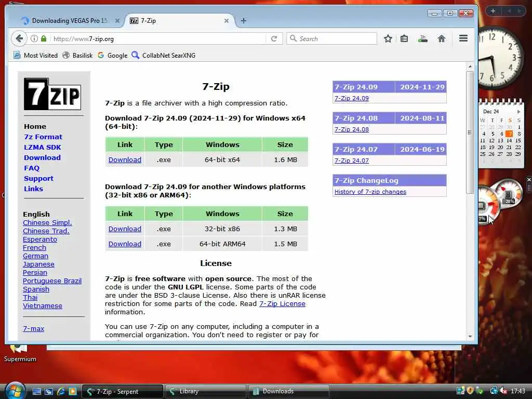
Task: Click the browser back arrow button
Action: click(x=19, y=38)
